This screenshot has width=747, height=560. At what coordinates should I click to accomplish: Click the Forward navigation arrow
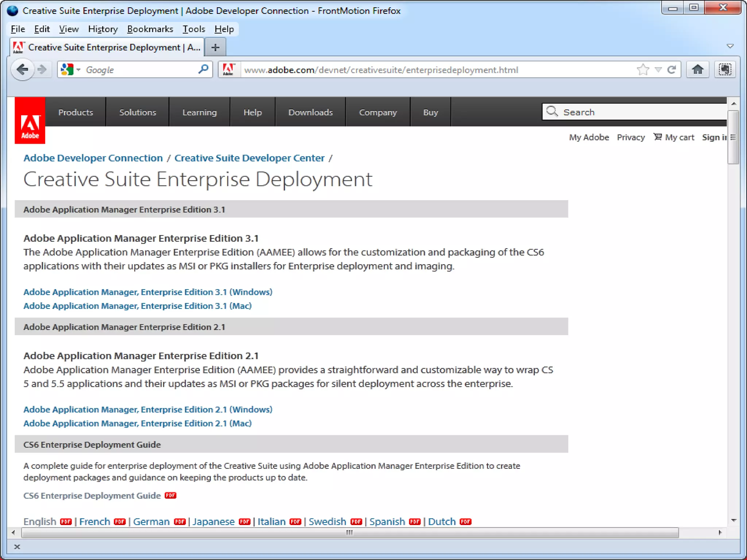tap(43, 69)
